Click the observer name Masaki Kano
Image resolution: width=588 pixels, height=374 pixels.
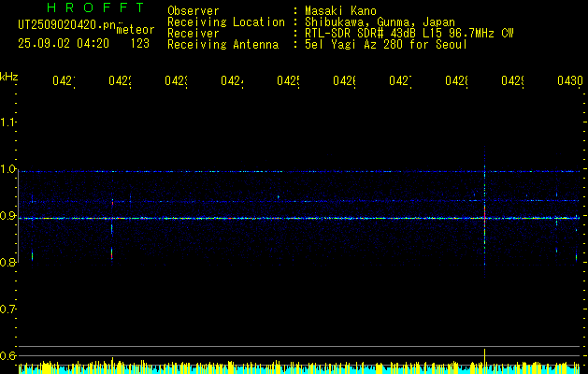pos(340,11)
